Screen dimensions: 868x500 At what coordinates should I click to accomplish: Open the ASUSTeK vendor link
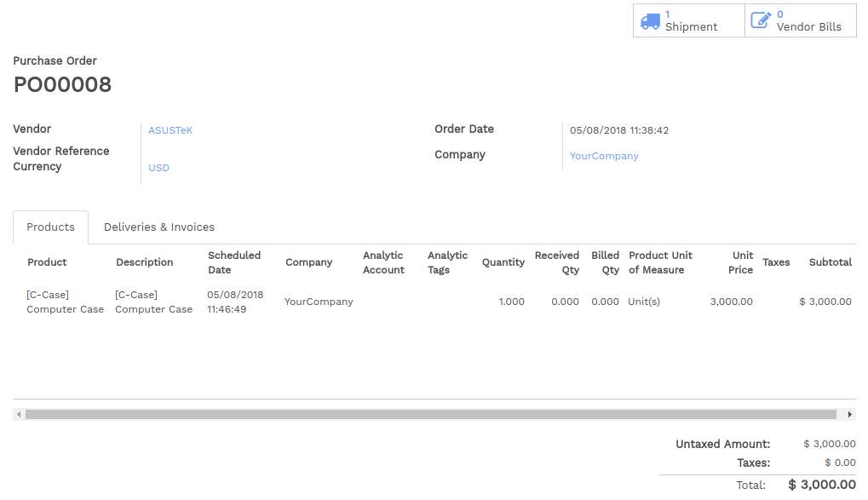pos(170,130)
